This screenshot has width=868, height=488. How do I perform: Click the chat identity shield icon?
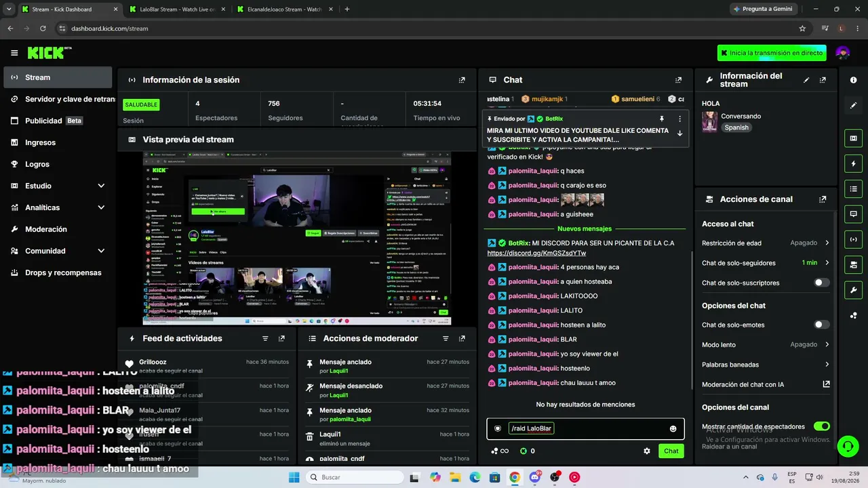[x=497, y=428]
